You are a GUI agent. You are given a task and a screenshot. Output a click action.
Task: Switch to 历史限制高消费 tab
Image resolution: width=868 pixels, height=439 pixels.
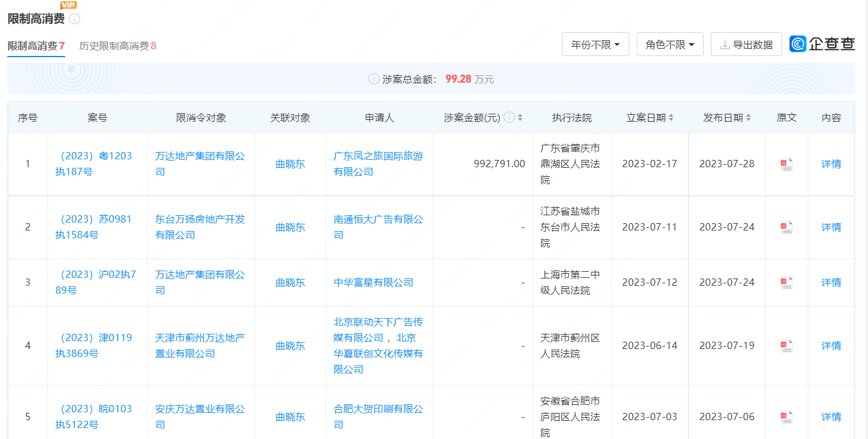tap(117, 46)
